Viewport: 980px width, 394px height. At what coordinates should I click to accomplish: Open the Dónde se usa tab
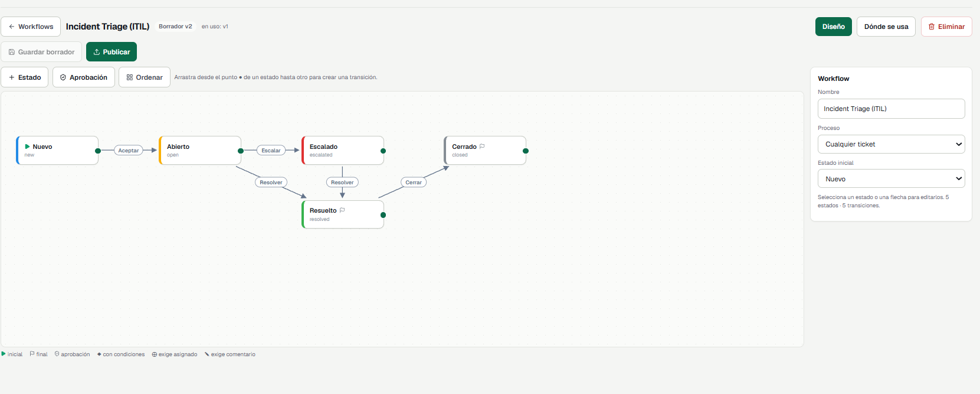pyautogui.click(x=886, y=27)
